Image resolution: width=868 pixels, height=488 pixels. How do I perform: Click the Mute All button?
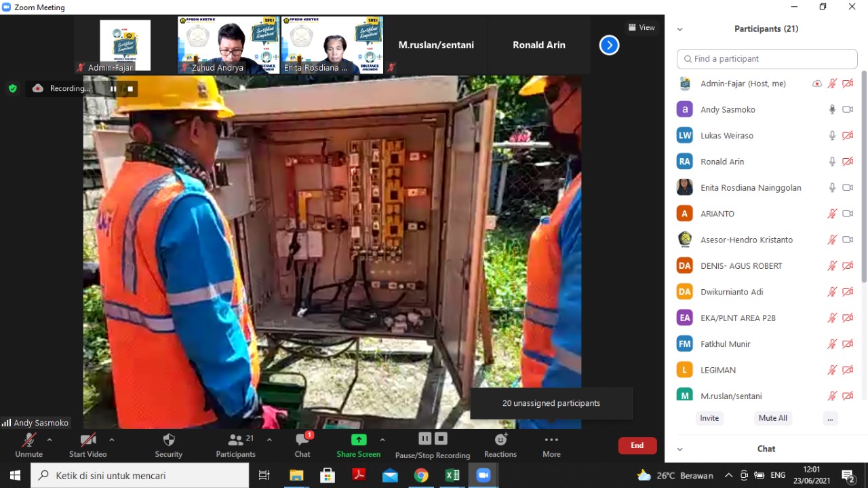772,418
